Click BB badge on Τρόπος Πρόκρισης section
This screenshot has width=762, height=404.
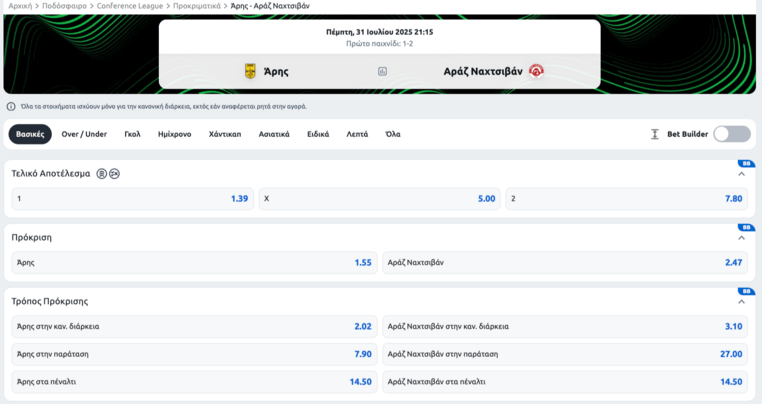pos(746,291)
